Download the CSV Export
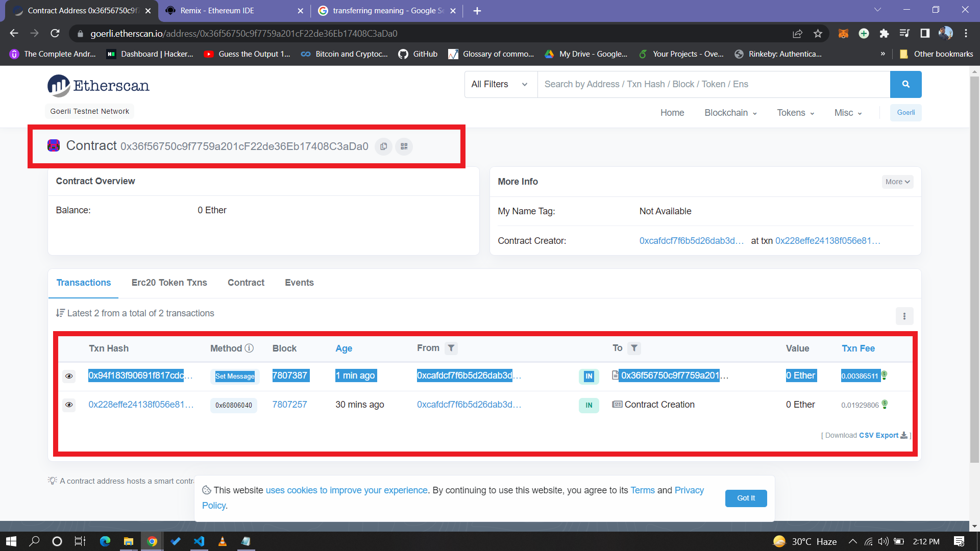The height and width of the screenshot is (551, 980). tap(883, 435)
